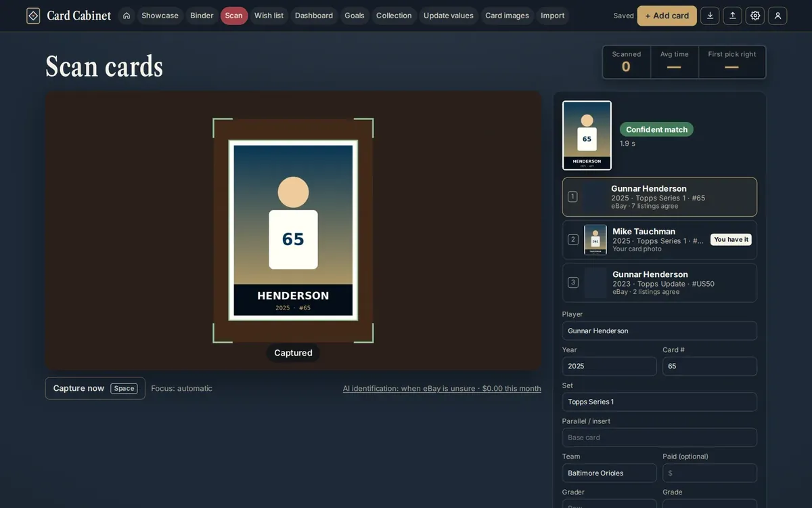The image size is (812, 508).
Task: Click the Card # input field
Action: click(x=710, y=366)
